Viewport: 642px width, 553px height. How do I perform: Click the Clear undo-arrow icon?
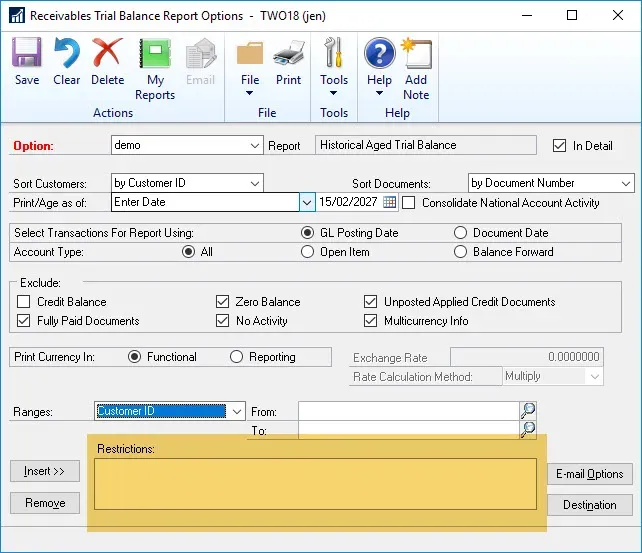[67, 60]
